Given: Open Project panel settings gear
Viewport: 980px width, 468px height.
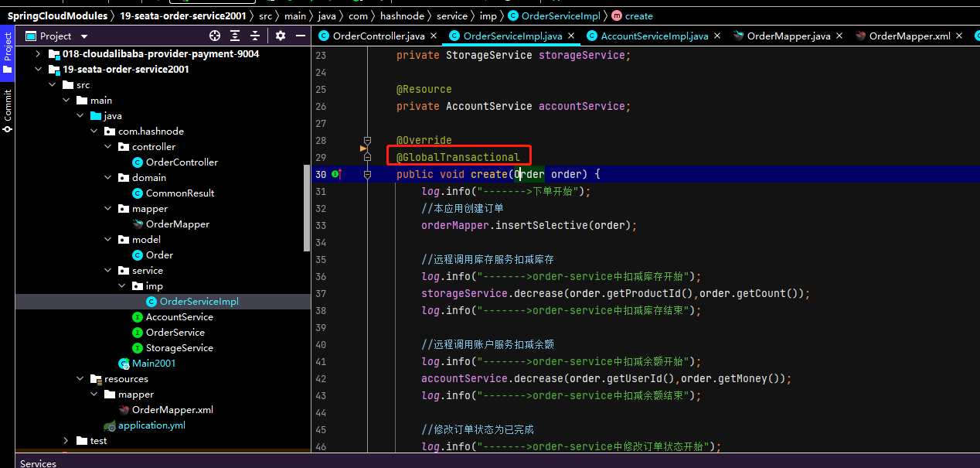Looking at the screenshot, I should point(281,36).
